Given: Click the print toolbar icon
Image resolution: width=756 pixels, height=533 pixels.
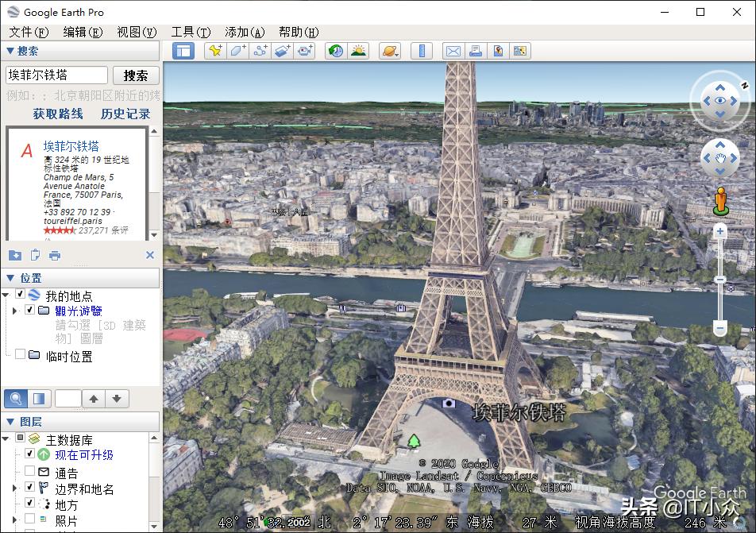Looking at the screenshot, I should click(x=476, y=51).
